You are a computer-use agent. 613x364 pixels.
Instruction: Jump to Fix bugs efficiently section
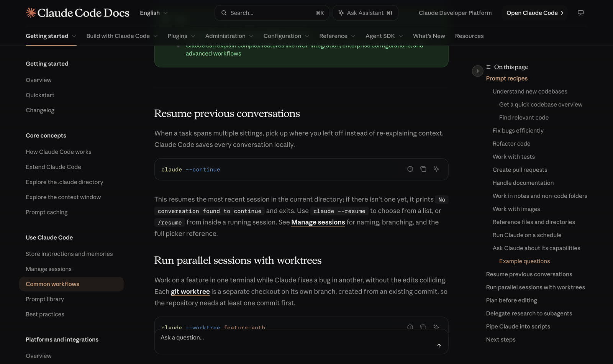[518, 131]
